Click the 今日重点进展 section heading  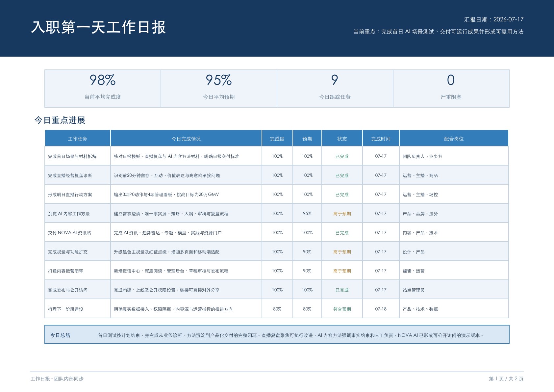click(60, 120)
